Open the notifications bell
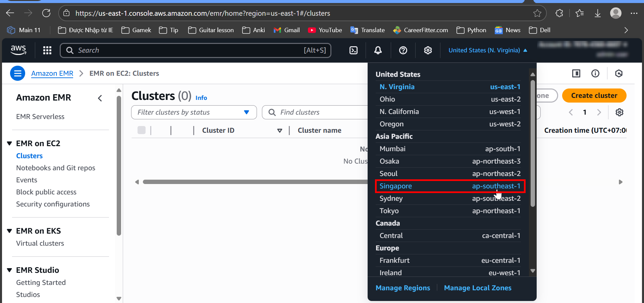Viewport: 644px width, 303px height. coord(378,50)
